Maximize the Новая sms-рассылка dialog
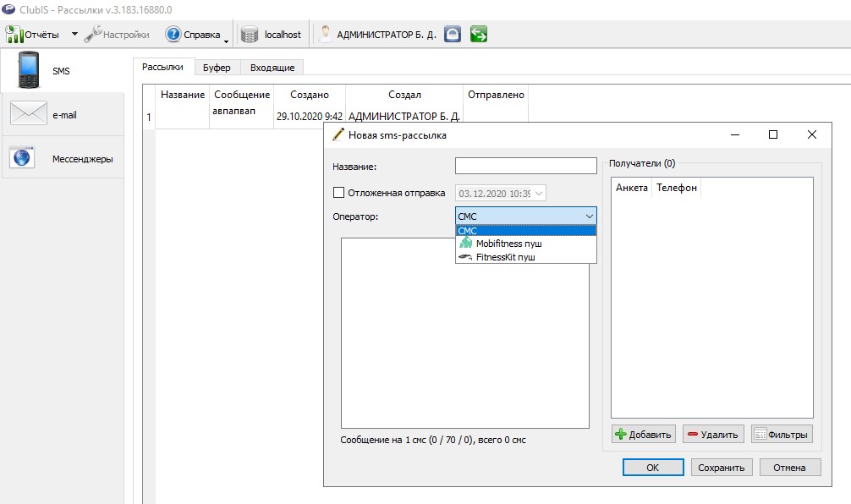Screen dimensions: 851x504 773,134
